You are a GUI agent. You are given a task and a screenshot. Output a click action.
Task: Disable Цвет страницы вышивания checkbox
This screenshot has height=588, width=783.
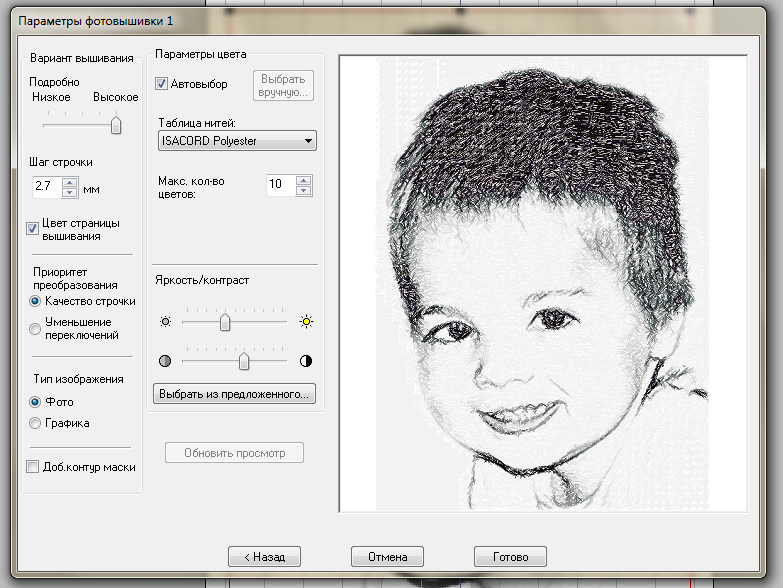click(x=33, y=229)
